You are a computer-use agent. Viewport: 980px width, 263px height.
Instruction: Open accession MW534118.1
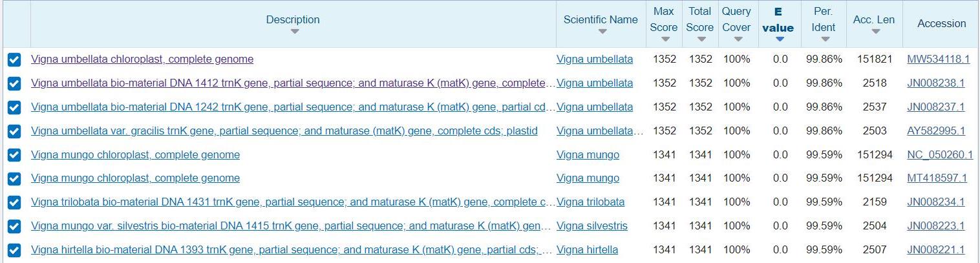[938, 59]
